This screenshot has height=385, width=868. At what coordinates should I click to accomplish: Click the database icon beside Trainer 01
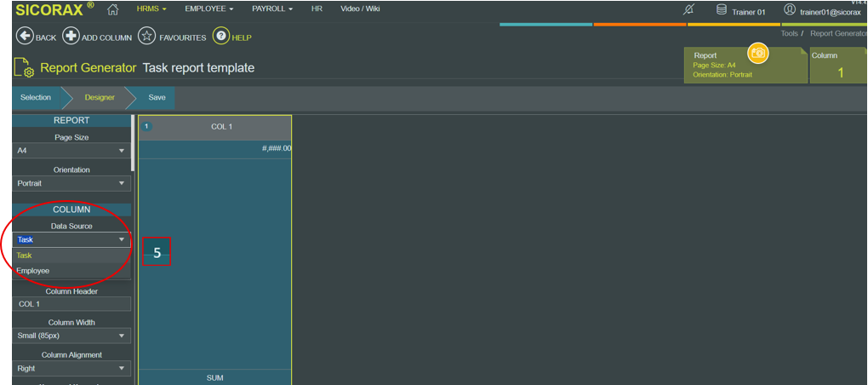(722, 10)
